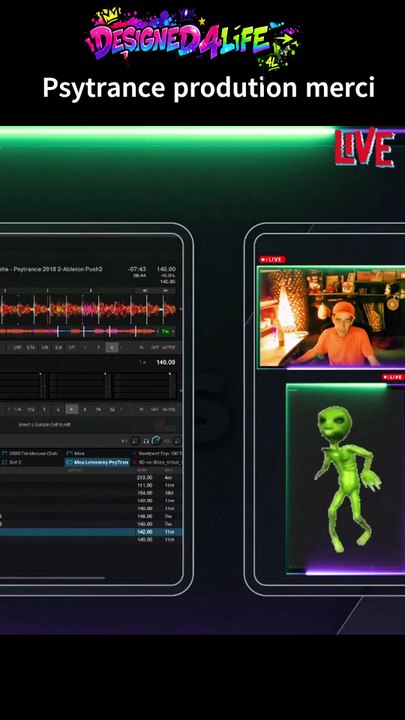The width and height of the screenshot is (405, 720).
Task: Select loop size 8 on the remix deck
Action: pos(85,409)
